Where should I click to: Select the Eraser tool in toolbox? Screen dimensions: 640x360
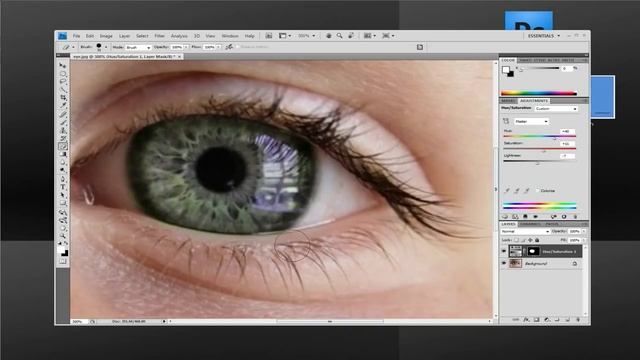[x=63, y=146]
